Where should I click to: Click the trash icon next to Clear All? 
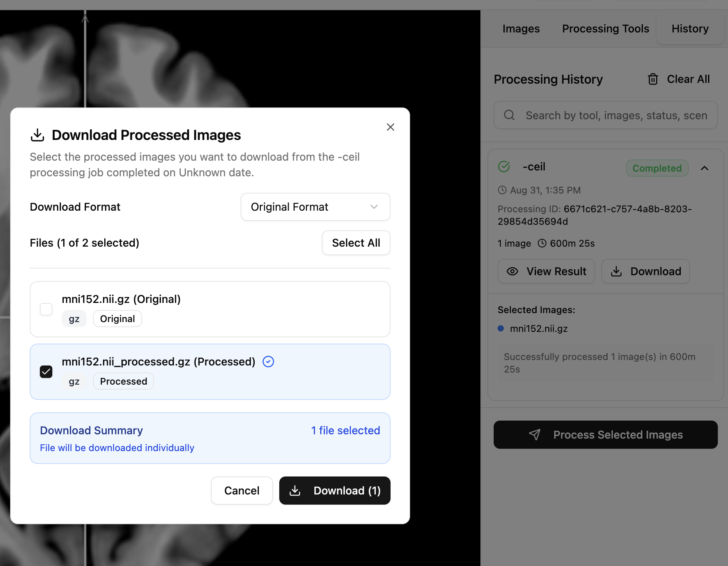(653, 79)
